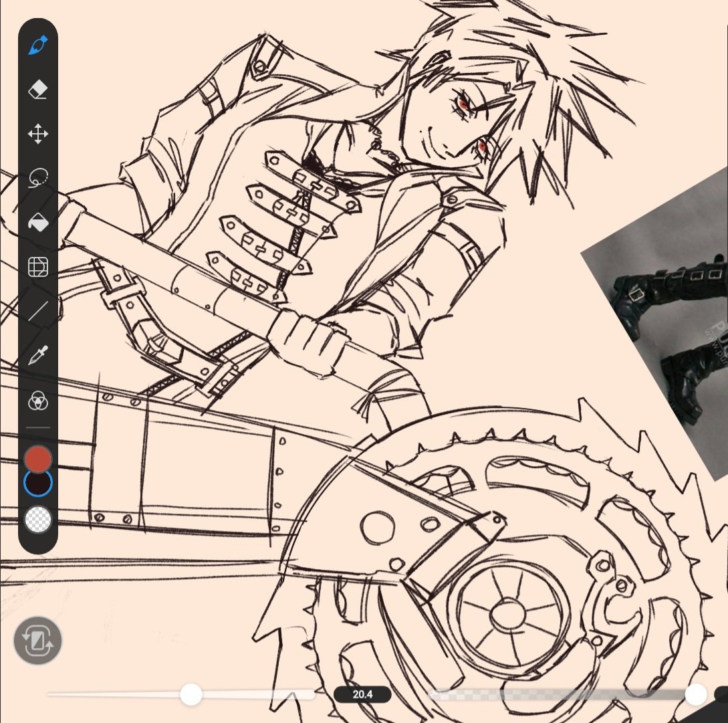Select the straight Line tool

pyautogui.click(x=38, y=311)
